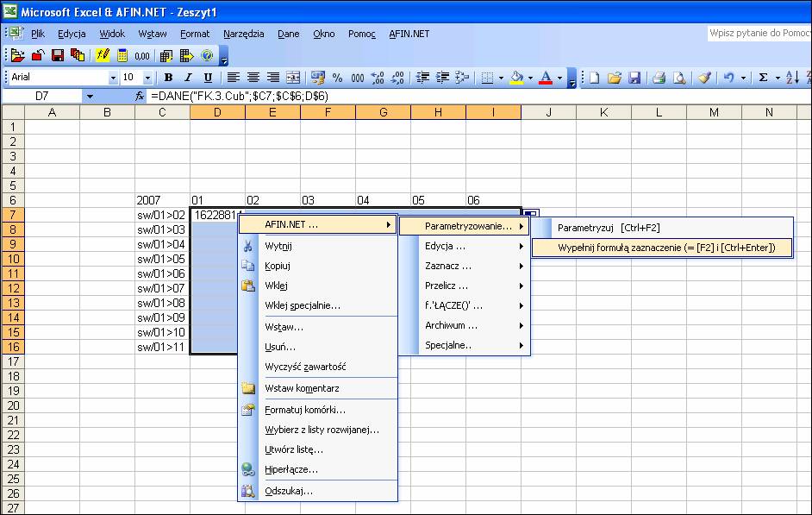Screen dimensions: 812x515
Task: Open the Narzędzia menu
Action: 243,34
